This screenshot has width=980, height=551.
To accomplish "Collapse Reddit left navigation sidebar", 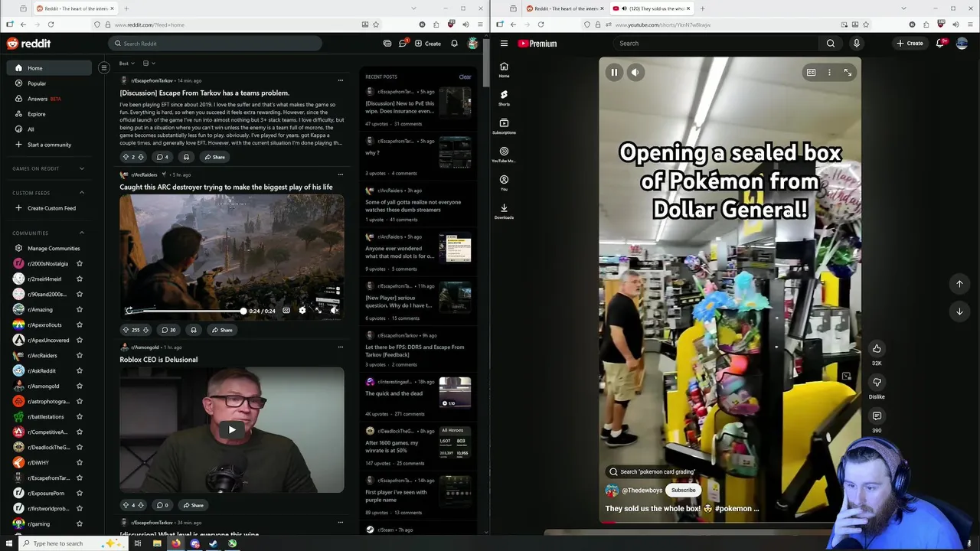I will coord(104,68).
